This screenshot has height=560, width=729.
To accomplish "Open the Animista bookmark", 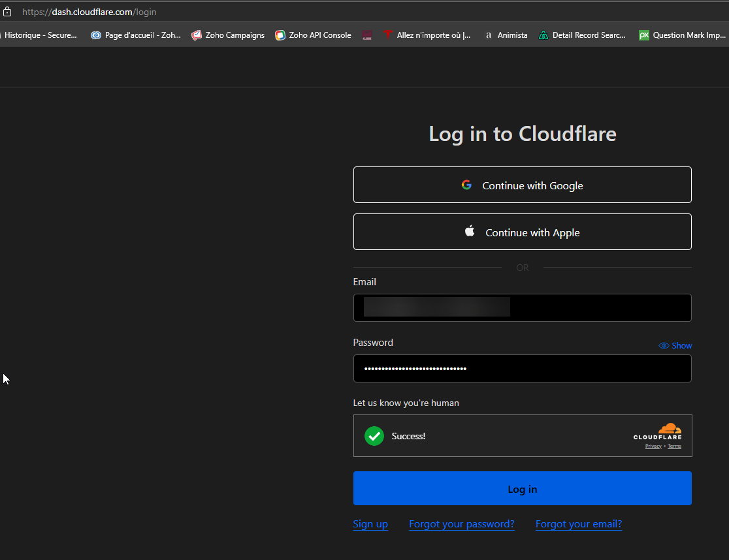I will 506,35.
